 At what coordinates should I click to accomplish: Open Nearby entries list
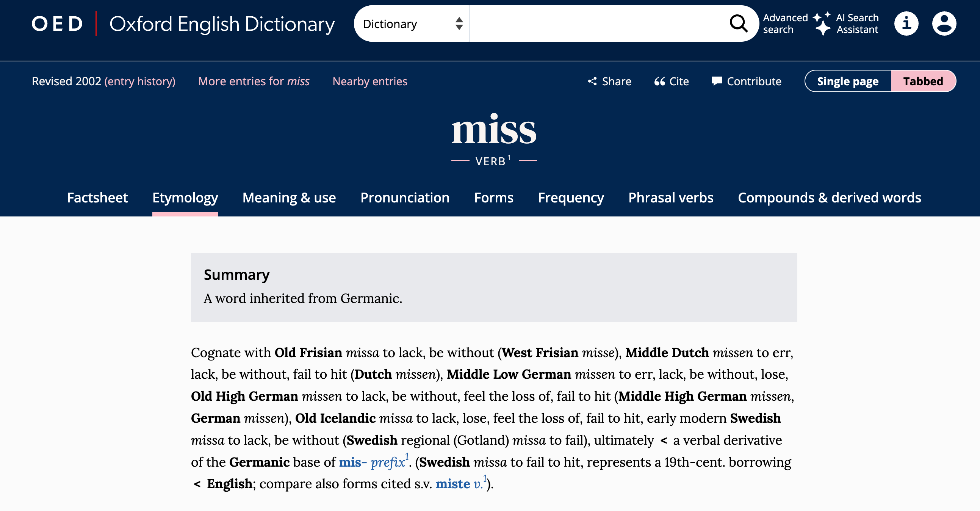click(x=370, y=81)
